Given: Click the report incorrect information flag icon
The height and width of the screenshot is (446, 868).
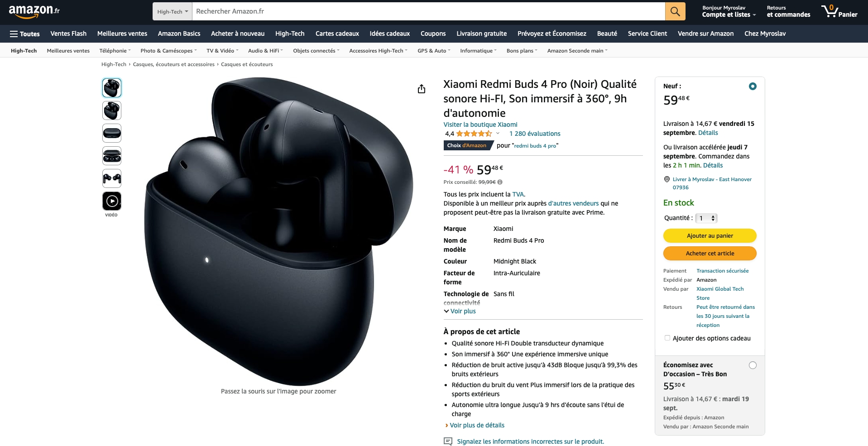Looking at the screenshot, I should [448, 441].
